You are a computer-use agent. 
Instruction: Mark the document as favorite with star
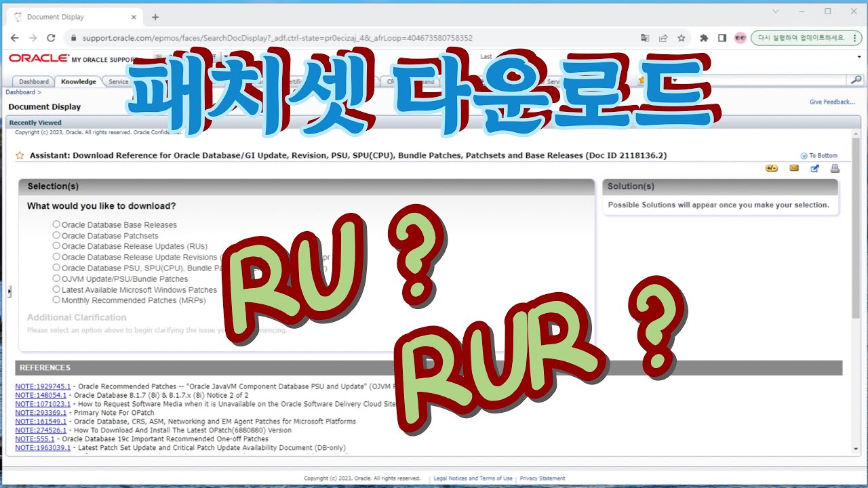pyautogui.click(x=20, y=155)
